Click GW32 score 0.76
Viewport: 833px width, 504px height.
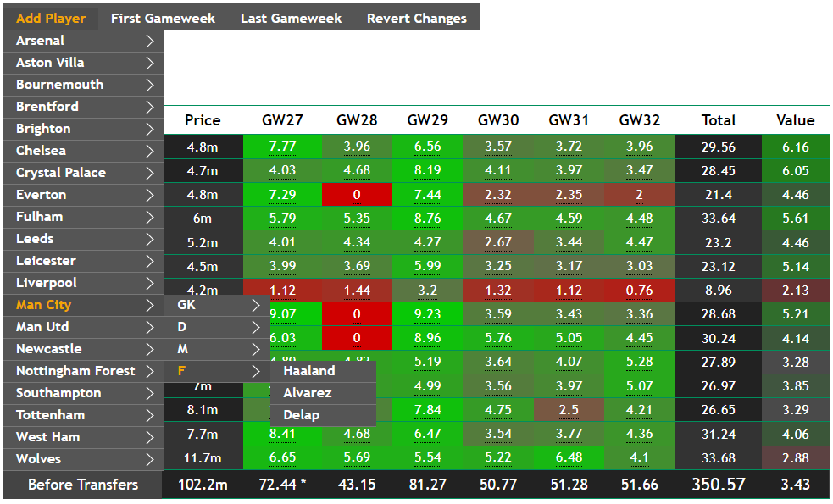pos(640,291)
